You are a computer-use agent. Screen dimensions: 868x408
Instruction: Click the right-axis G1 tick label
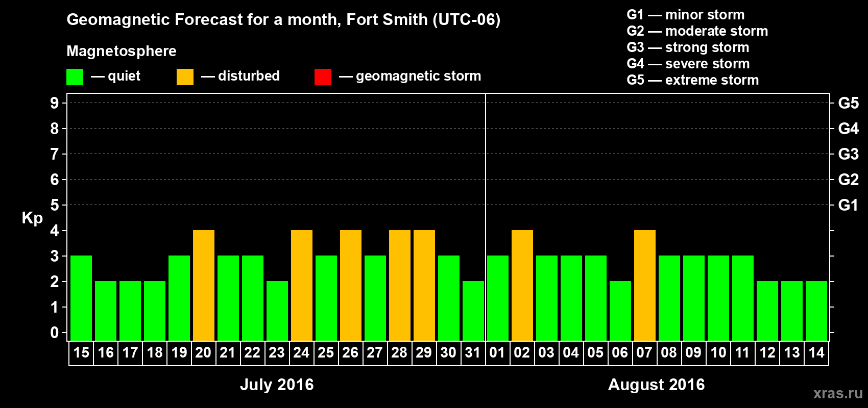tap(848, 205)
